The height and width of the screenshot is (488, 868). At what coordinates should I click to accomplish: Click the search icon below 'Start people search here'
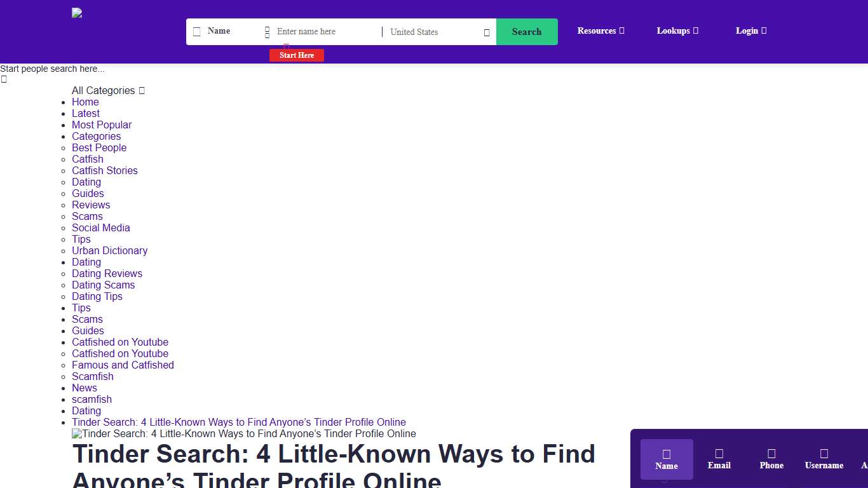point(4,79)
